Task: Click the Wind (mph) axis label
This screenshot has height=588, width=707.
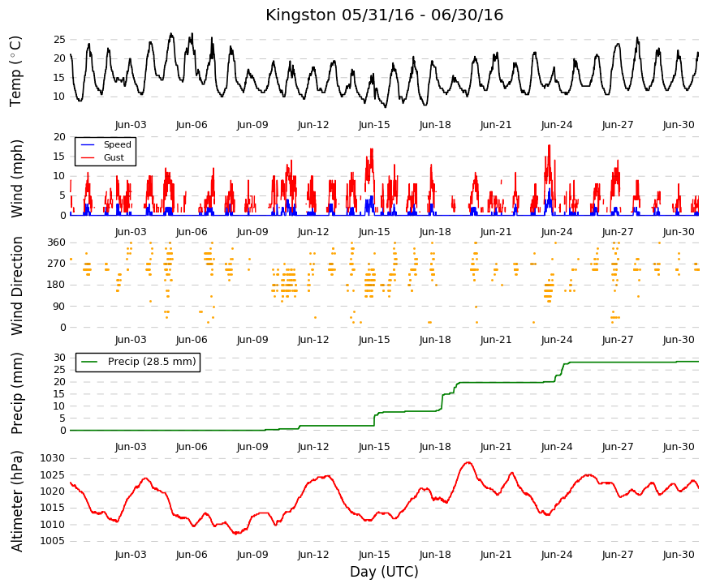Action: click(15, 178)
